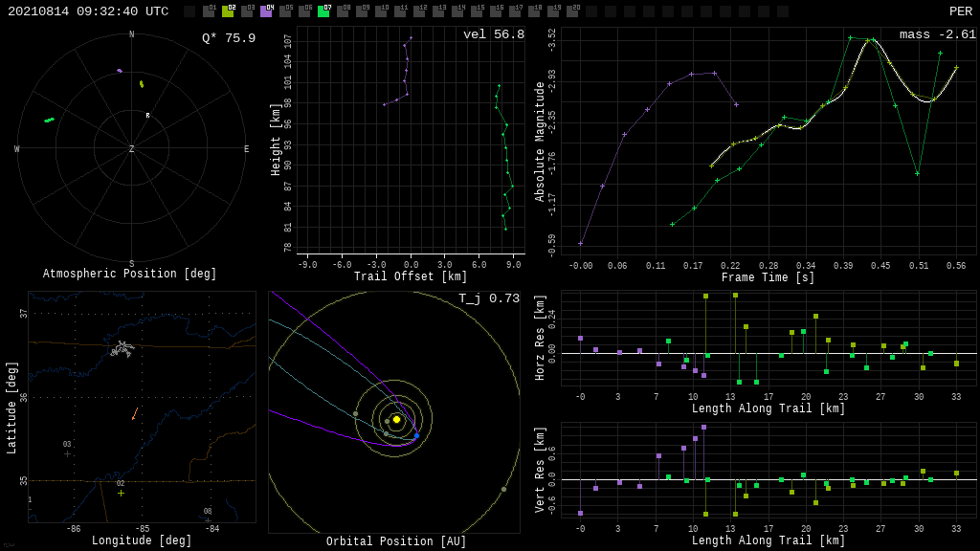This screenshot has height=551, width=980.
Task: Click the green station 07 indicator box
Action: [323, 11]
